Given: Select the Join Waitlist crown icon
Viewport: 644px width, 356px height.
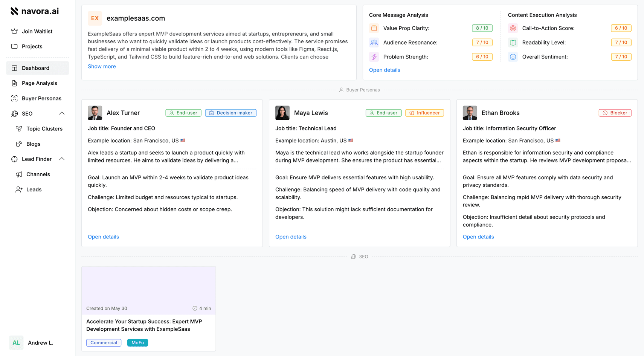Looking at the screenshot, I should [14, 31].
